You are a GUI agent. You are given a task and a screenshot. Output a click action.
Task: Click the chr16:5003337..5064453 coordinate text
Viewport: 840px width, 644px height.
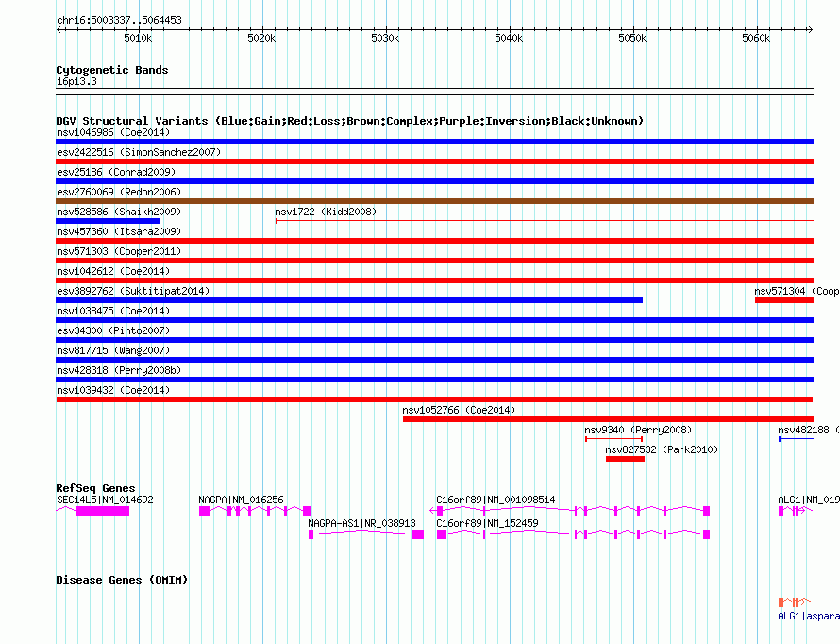[119, 21]
